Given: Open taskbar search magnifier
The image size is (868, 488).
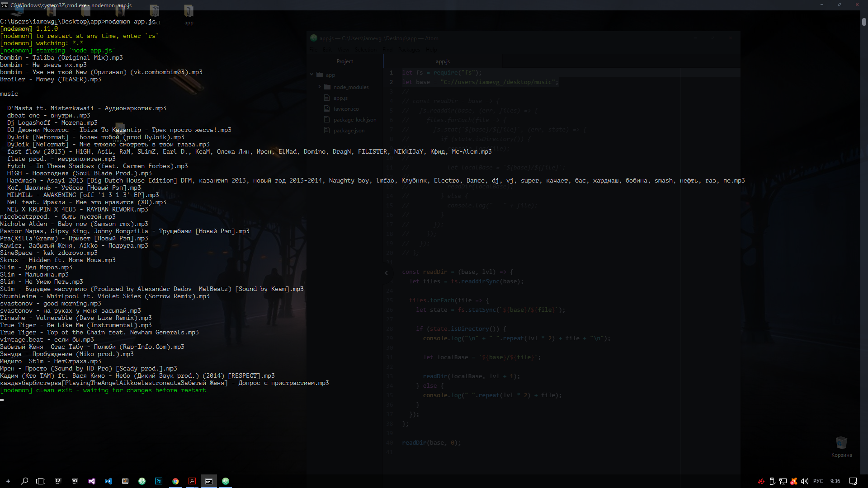Looking at the screenshot, I should coord(24,481).
